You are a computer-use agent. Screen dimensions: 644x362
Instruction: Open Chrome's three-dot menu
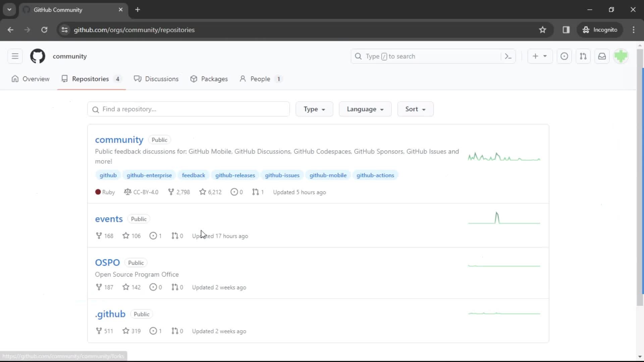[x=634, y=30]
